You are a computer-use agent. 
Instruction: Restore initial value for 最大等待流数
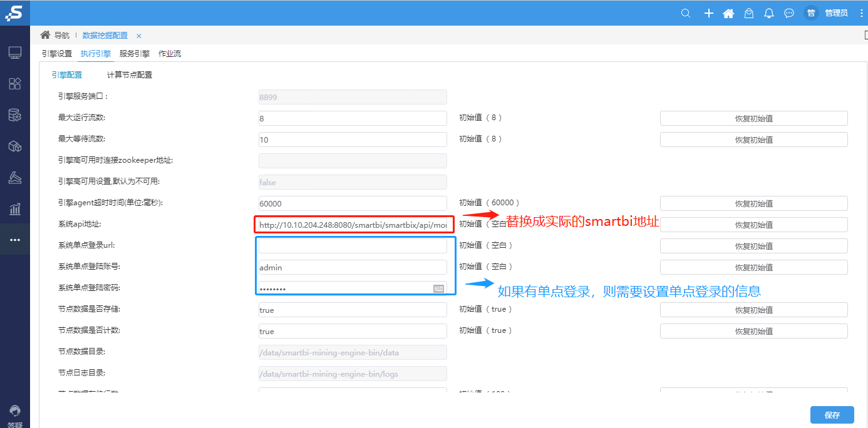[x=754, y=140]
